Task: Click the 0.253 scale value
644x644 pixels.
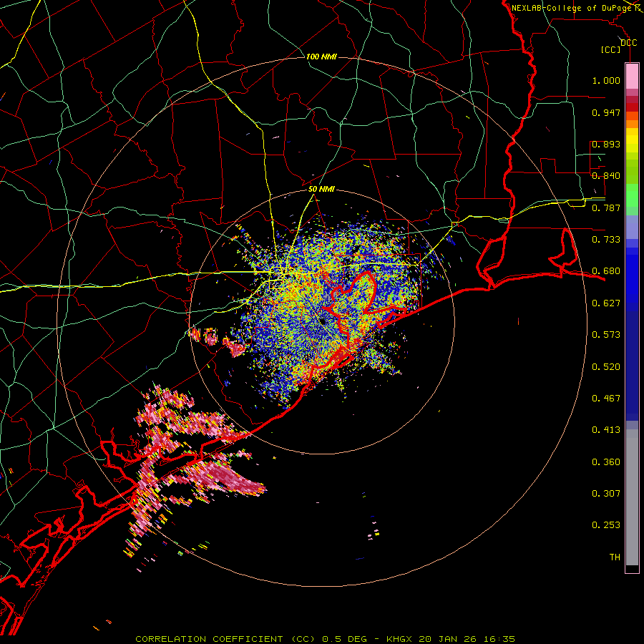Action: click(606, 525)
